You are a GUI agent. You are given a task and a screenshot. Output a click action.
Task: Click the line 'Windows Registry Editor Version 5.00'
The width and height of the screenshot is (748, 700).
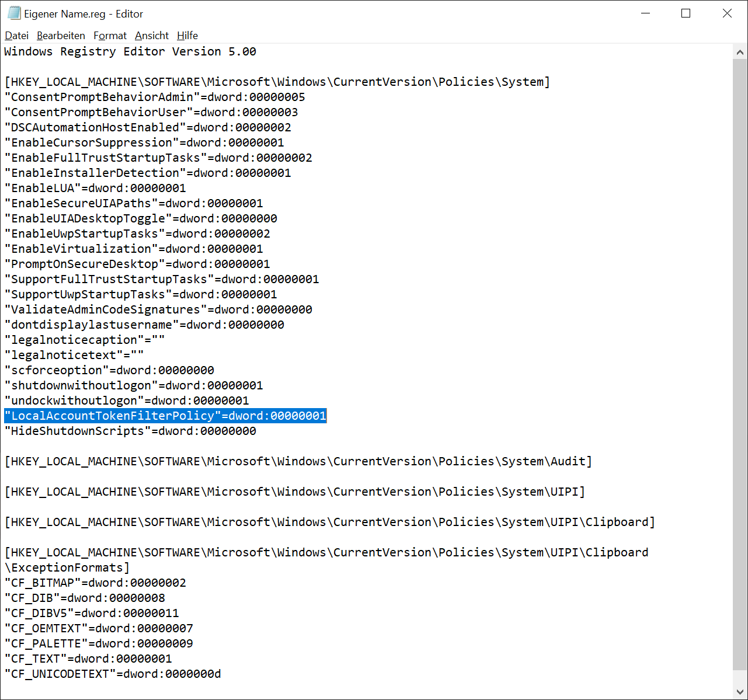pos(130,51)
